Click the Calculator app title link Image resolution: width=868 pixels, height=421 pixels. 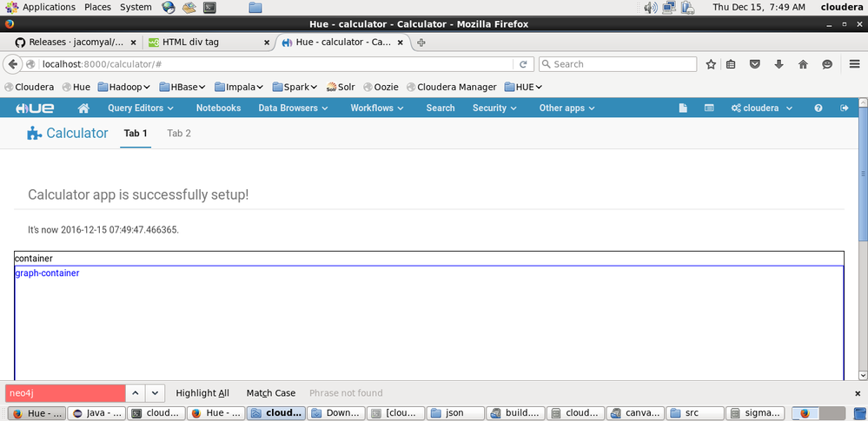tap(77, 134)
